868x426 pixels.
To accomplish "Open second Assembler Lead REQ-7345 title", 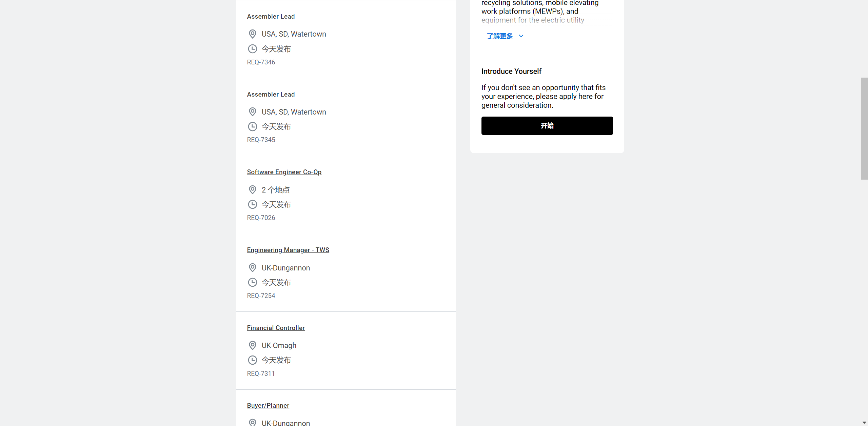I will pos(271,95).
